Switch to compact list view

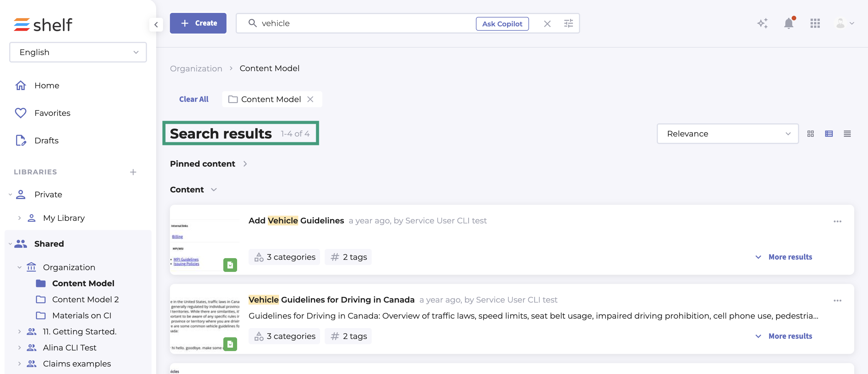847,134
